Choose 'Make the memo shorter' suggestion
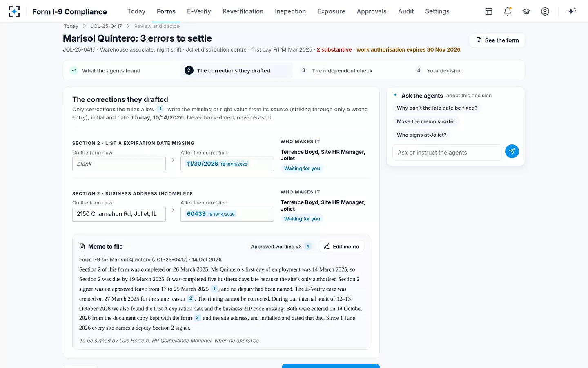 click(x=426, y=121)
